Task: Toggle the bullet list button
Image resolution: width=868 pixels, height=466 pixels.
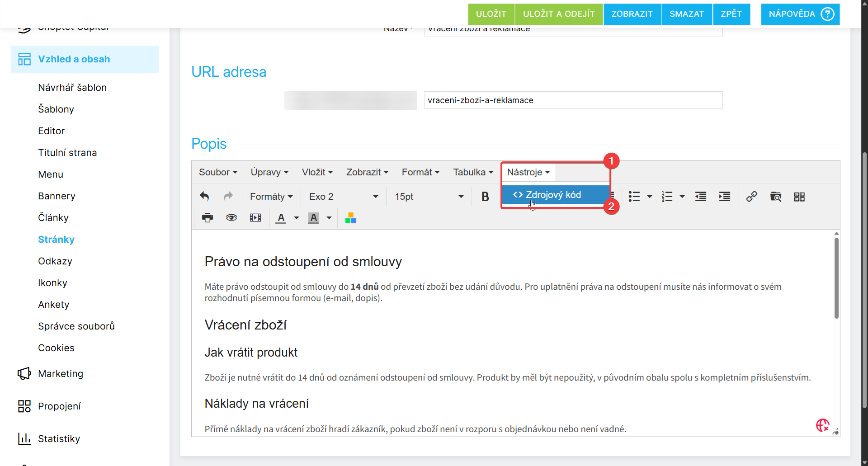Action: (x=634, y=197)
